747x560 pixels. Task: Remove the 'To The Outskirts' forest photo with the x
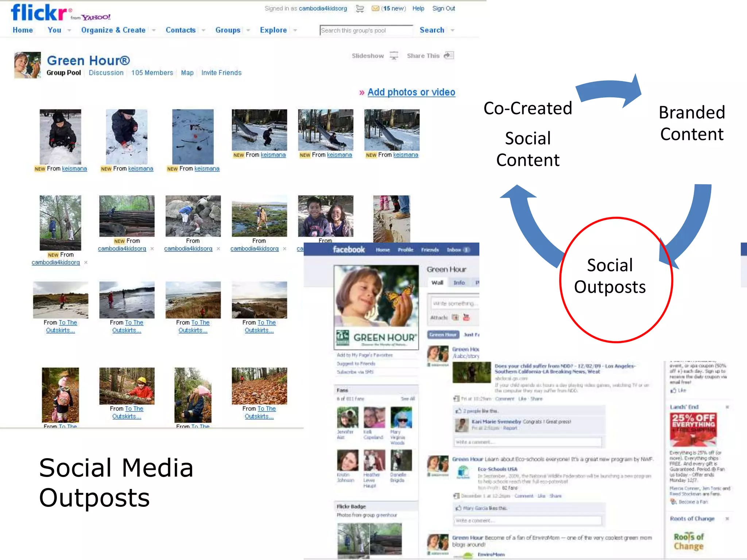(86, 262)
